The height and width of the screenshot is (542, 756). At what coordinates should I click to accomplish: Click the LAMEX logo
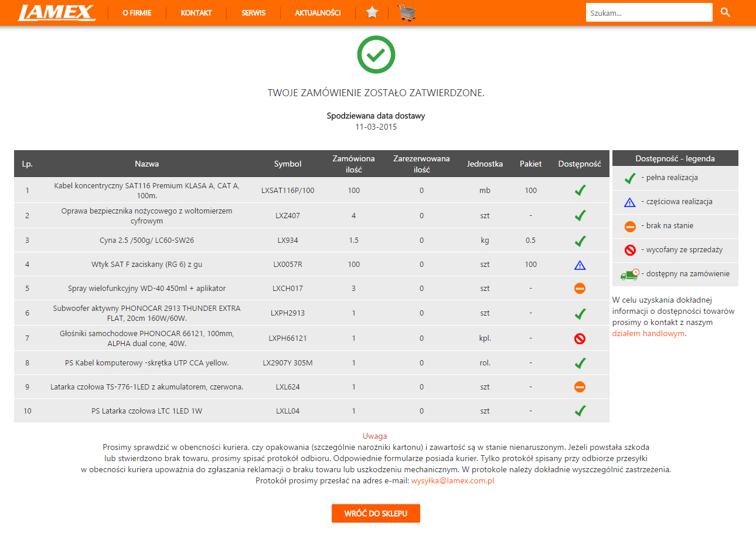57,12
